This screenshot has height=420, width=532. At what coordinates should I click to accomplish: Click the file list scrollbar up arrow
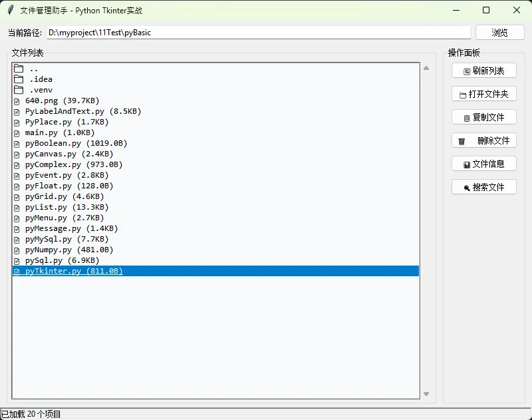coord(426,68)
